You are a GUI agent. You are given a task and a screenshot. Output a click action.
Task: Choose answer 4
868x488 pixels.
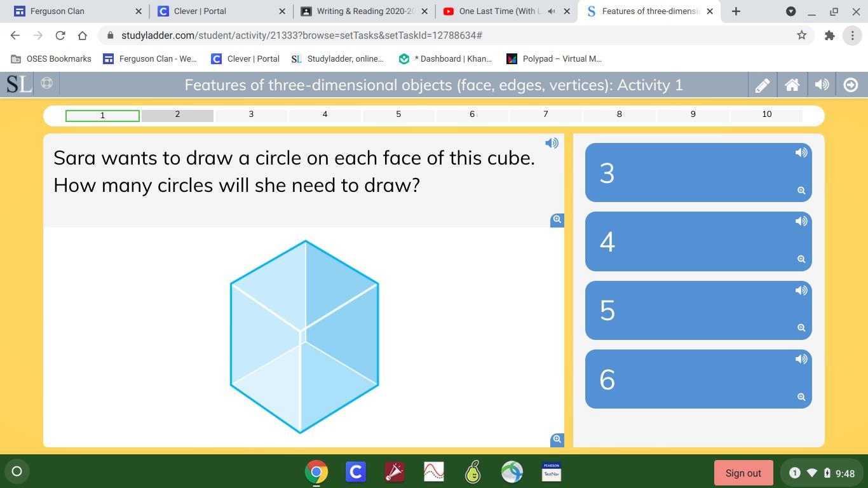click(698, 241)
